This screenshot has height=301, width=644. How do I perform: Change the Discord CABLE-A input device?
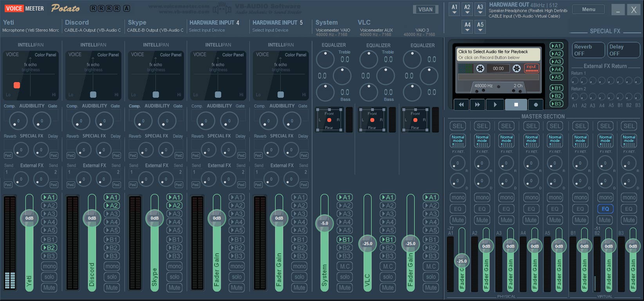tap(93, 30)
